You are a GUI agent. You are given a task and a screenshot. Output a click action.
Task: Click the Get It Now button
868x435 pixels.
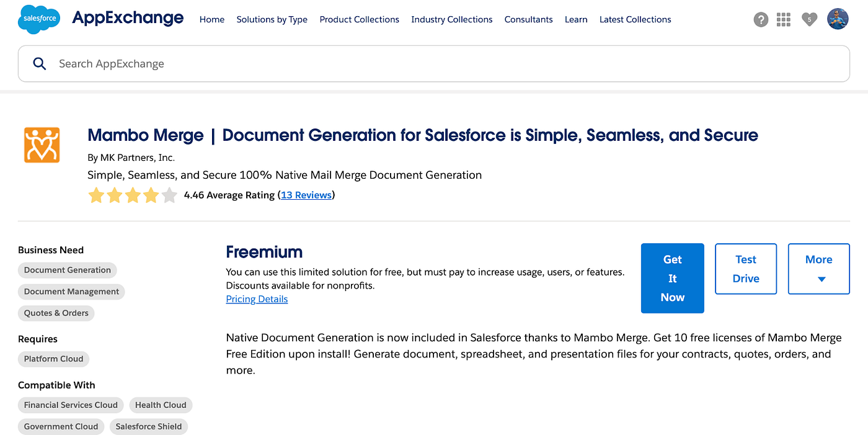[x=673, y=278]
